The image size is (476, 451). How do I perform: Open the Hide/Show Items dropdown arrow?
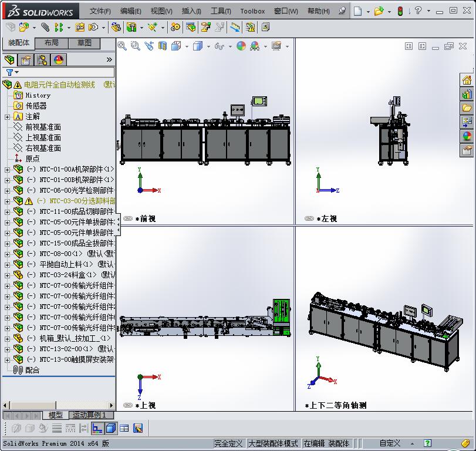coord(230,46)
